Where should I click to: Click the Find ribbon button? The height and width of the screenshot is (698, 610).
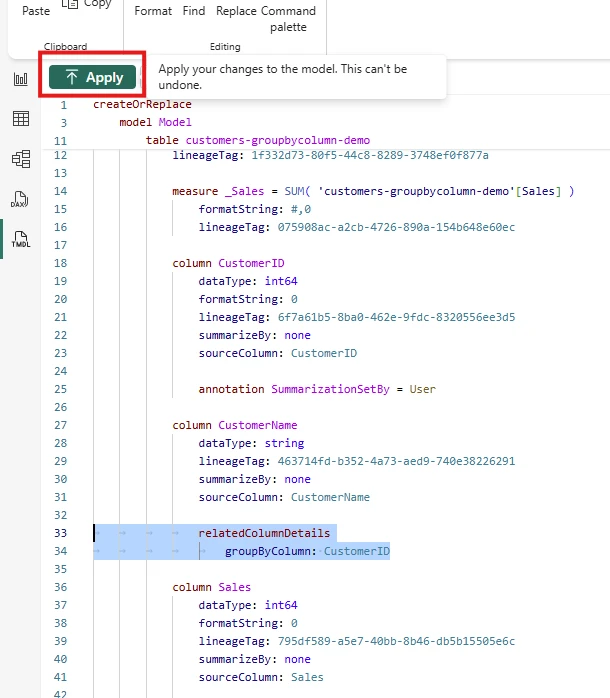point(194,11)
